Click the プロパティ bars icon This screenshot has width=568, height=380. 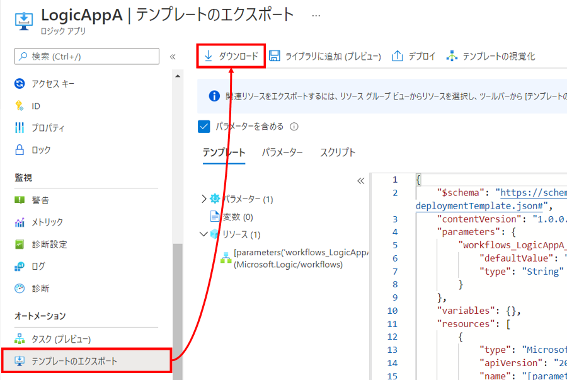(x=20, y=128)
